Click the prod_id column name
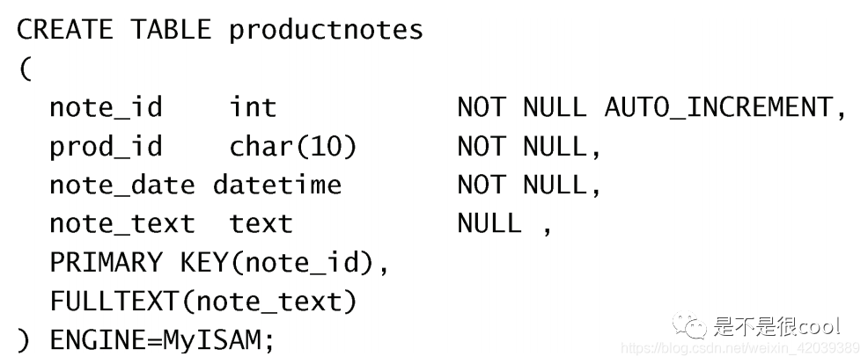Image resolution: width=868 pixels, height=364 pixels. 106,147
